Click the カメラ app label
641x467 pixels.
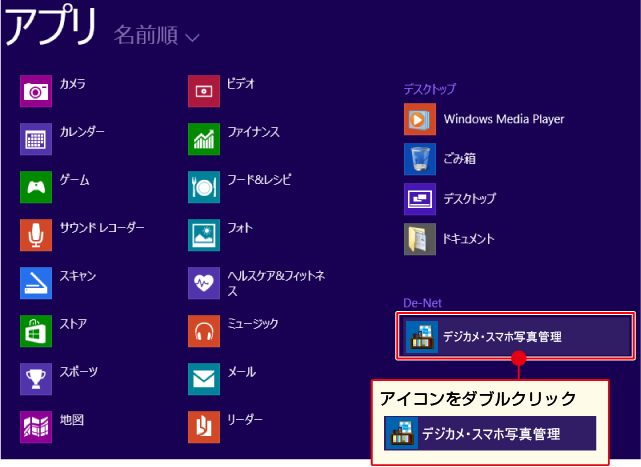tap(73, 84)
